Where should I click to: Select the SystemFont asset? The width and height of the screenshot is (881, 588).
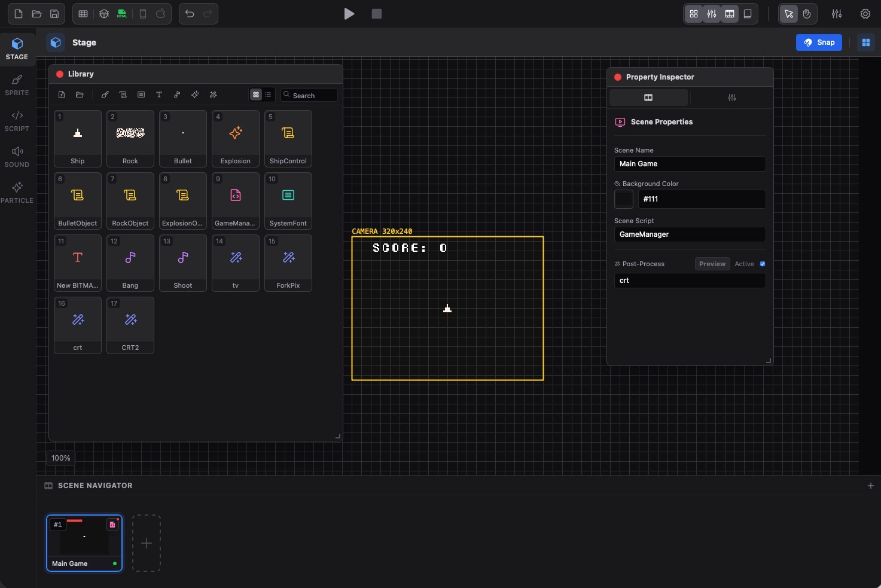point(288,201)
